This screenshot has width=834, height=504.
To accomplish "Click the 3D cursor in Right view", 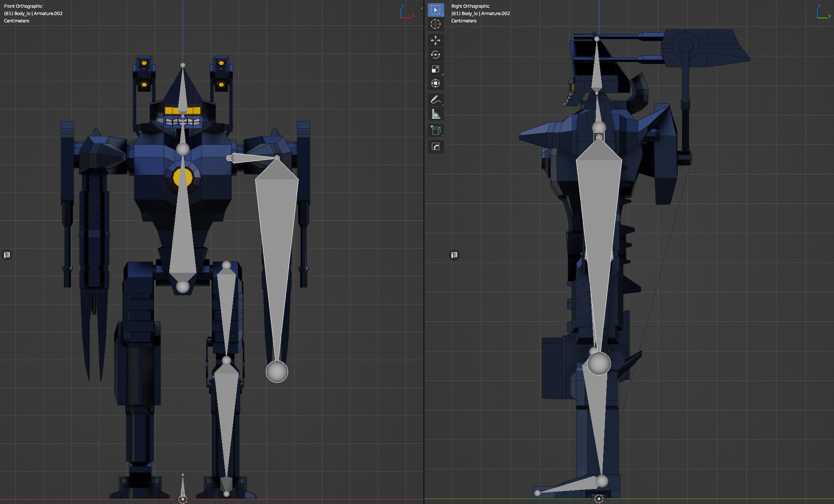I will (599, 499).
